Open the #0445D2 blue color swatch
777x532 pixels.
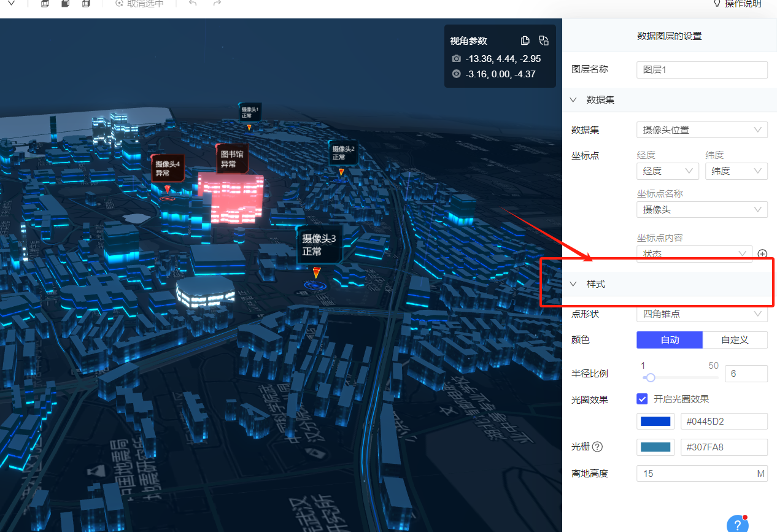tap(655, 422)
